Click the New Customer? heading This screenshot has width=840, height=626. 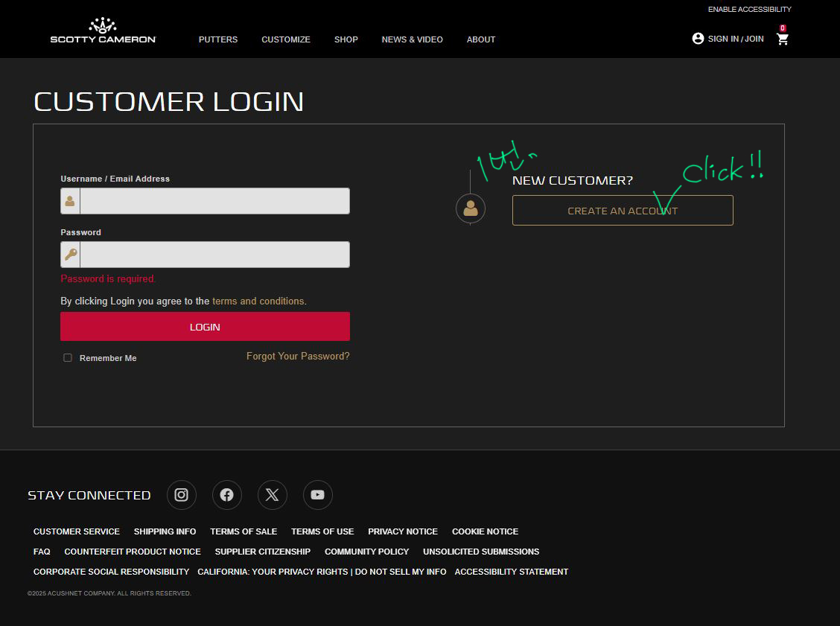[x=573, y=180]
